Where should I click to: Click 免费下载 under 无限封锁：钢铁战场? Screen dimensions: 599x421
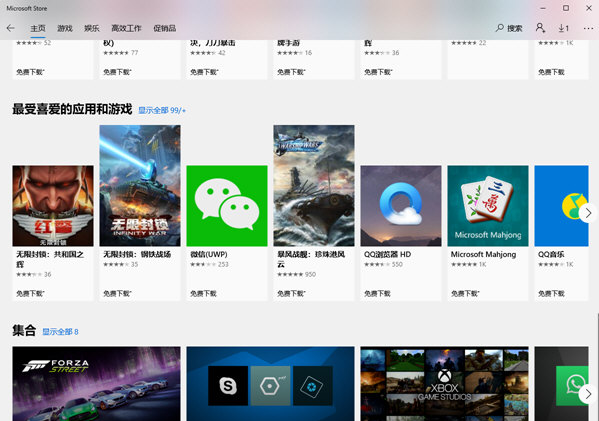tap(117, 293)
